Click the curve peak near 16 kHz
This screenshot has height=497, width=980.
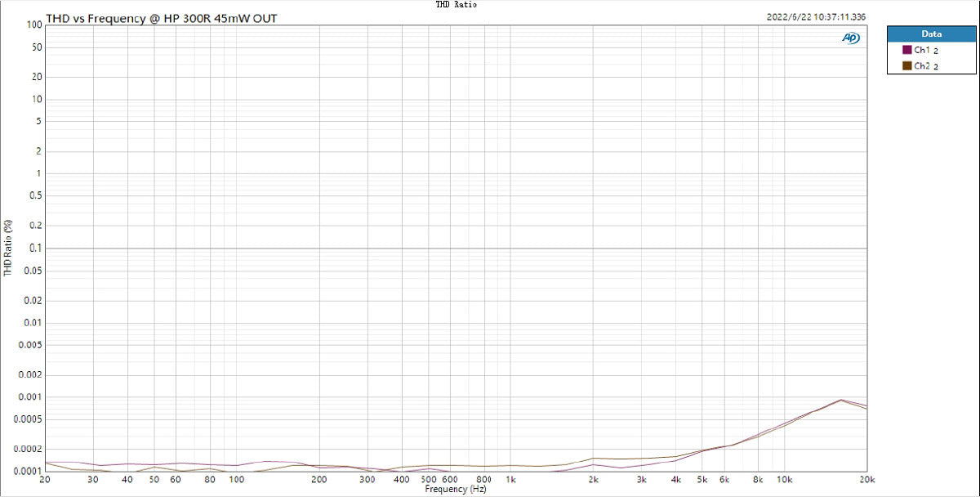coord(841,400)
